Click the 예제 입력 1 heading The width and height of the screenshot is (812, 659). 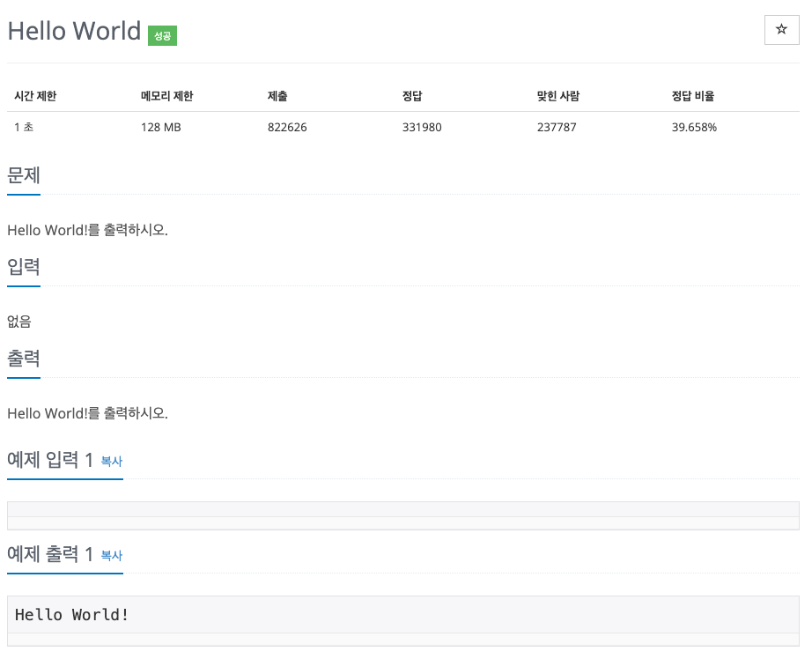point(50,460)
